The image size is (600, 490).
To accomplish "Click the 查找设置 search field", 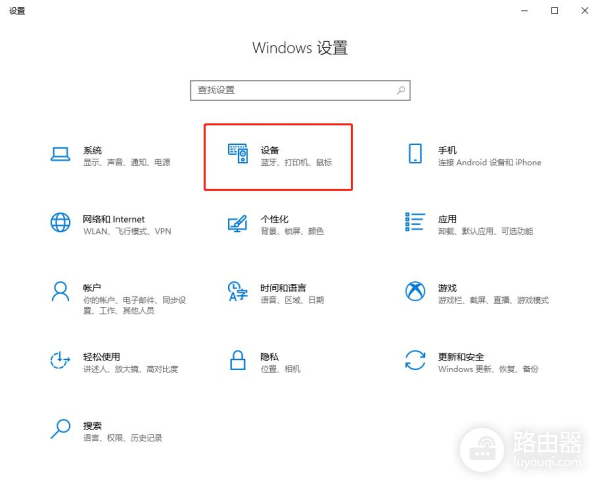I will [x=300, y=91].
